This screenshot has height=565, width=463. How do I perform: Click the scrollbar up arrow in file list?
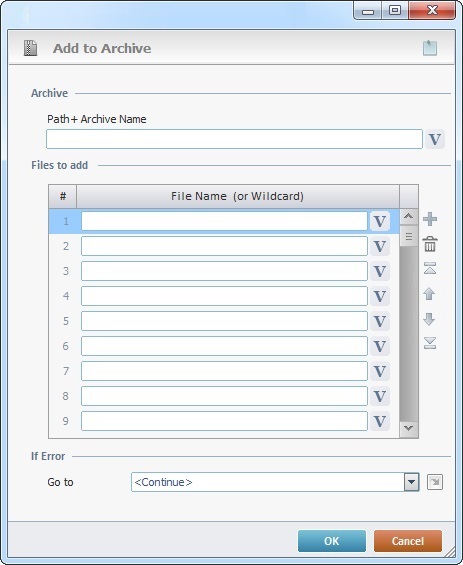[409, 217]
